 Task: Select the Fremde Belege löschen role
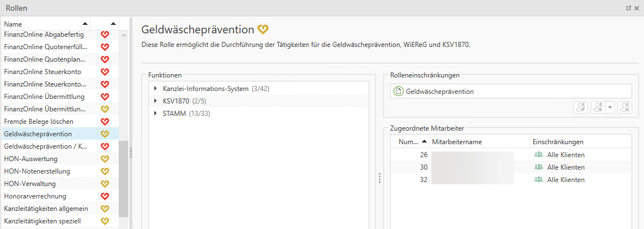[x=38, y=122]
